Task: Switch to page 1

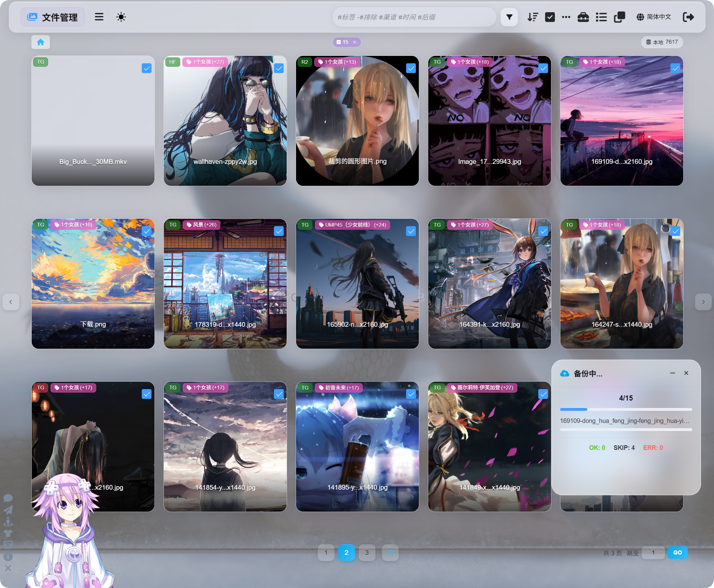Action: point(326,552)
